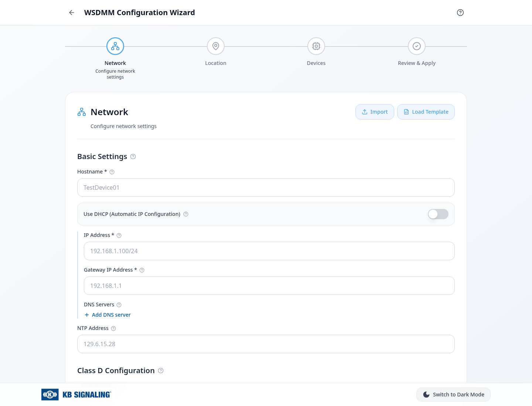Image resolution: width=532 pixels, height=406 pixels.
Task: Click the Devices step label
Action: coord(316,63)
